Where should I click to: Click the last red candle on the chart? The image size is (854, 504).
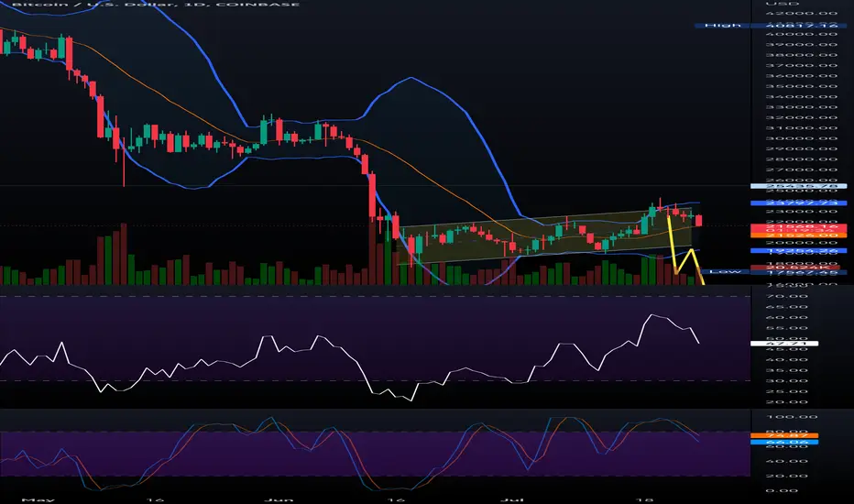pyautogui.click(x=698, y=220)
